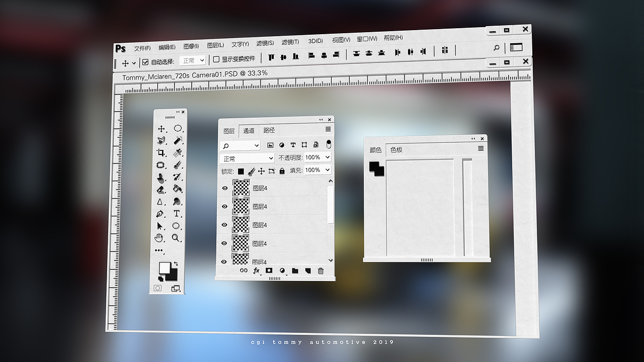Open the 3D(D) menu
Viewport: 644px width, 362px height.
click(315, 41)
